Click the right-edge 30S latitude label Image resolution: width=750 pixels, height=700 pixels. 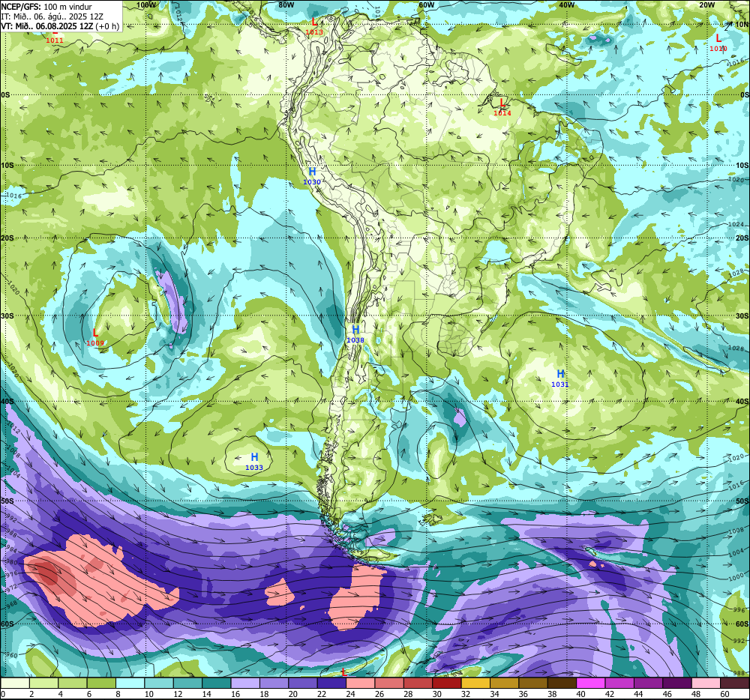[742, 316]
